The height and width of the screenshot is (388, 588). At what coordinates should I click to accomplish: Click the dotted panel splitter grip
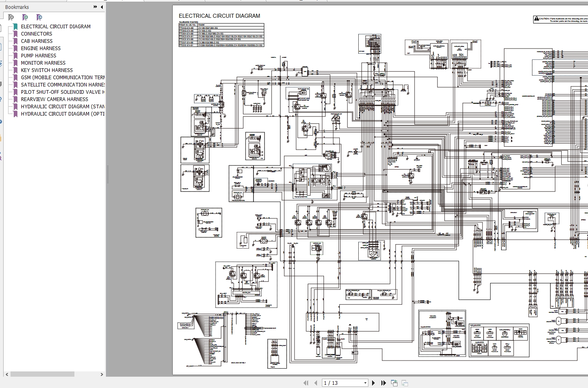(108, 175)
